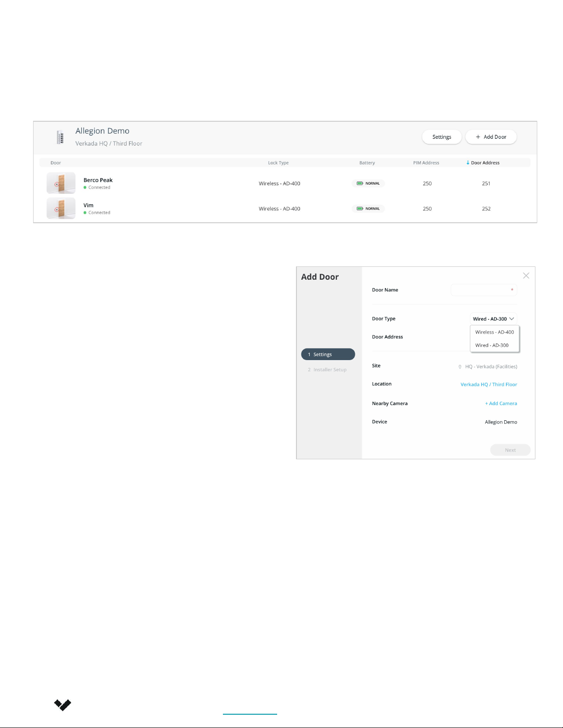Click PIM address 250 for Vim
This screenshot has height=728, width=563.
(427, 209)
